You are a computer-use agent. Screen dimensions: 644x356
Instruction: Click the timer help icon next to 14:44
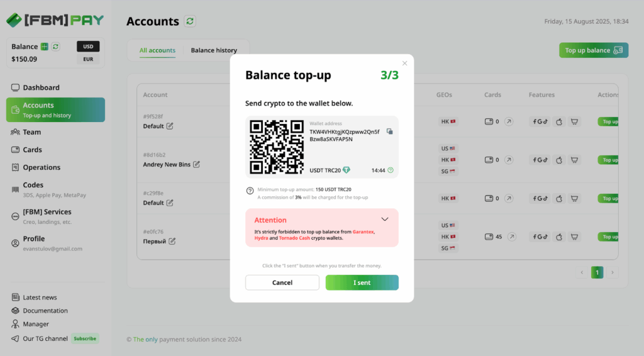point(391,170)
